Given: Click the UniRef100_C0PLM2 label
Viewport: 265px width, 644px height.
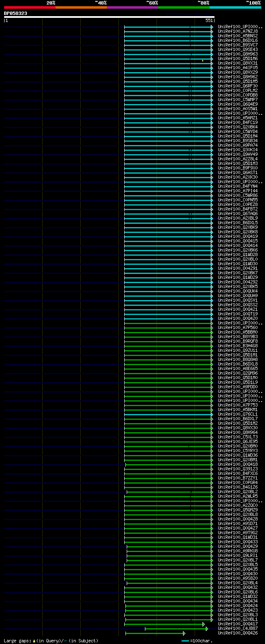Looking at the screenshot, I should click(238, 90).
